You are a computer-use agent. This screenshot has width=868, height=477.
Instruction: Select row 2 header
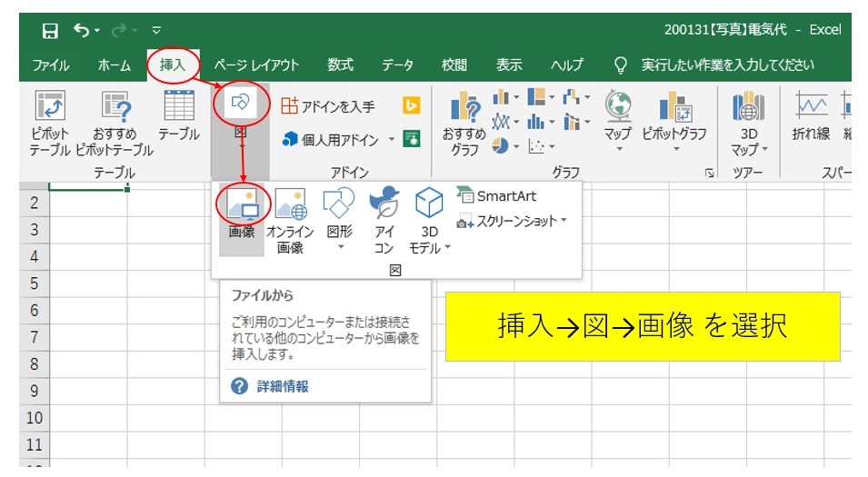(x=34, y=203)
